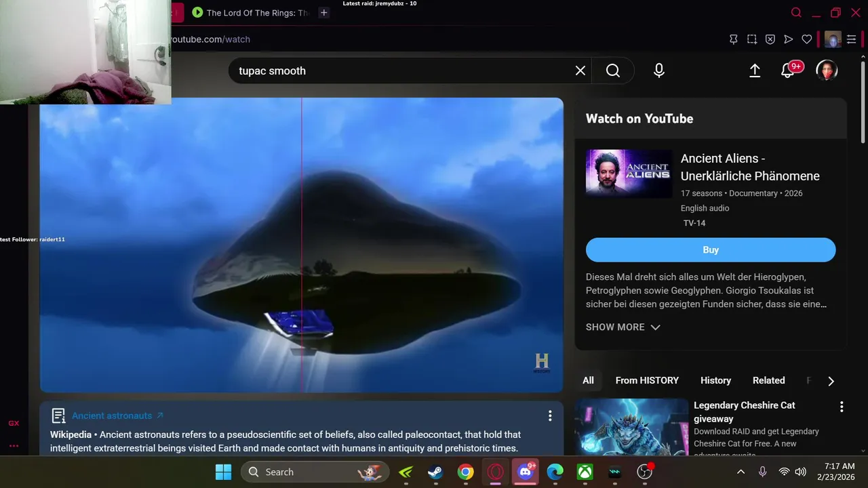Open Steam from the taskbar

pos(435,472)
